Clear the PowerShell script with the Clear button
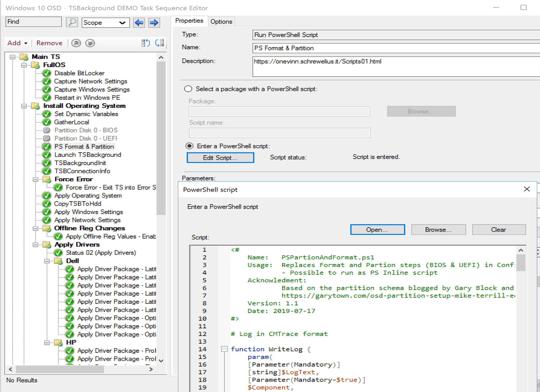 point(499,229)
